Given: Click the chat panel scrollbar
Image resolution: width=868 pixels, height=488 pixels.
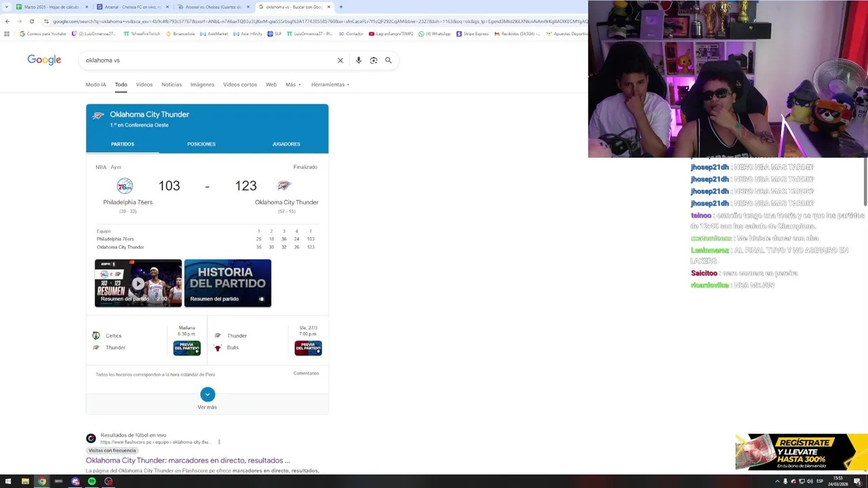Looking at the screenshot, I should coord(865,182).
